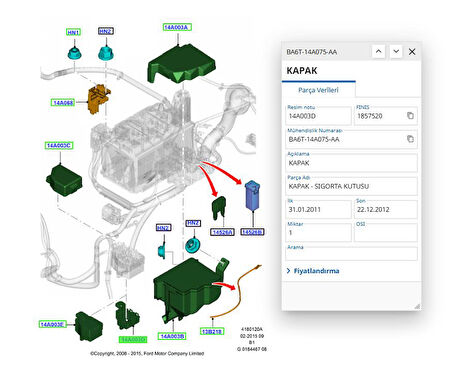Select callout label 14A003A
452x373 pixels.
(177, 27)
